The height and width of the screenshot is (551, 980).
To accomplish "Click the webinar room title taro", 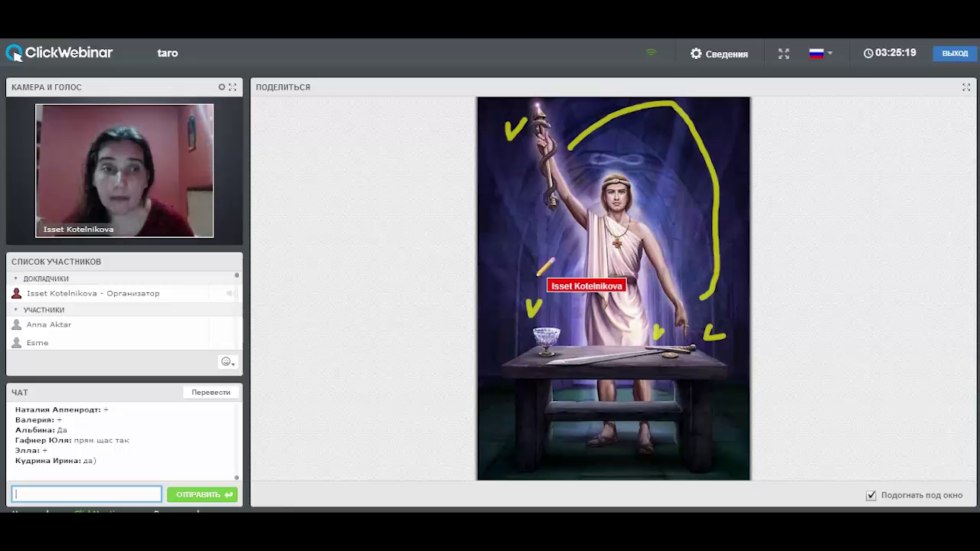I will (x=168, y=53).
